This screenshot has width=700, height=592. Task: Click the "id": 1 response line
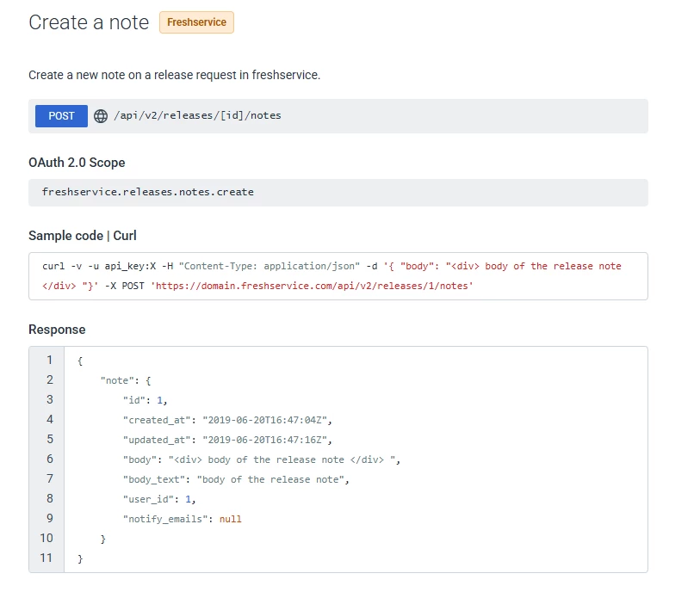click(146, 400)
